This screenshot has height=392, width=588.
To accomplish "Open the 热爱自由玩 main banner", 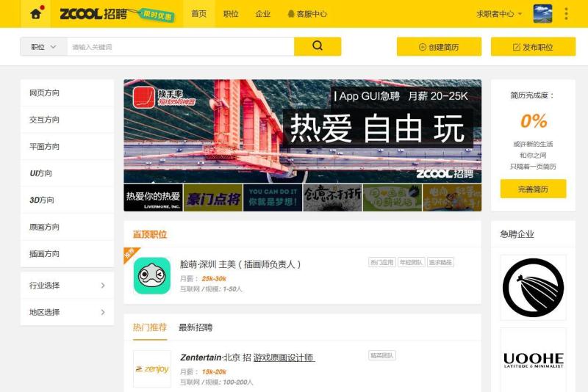I will (302, 131).
